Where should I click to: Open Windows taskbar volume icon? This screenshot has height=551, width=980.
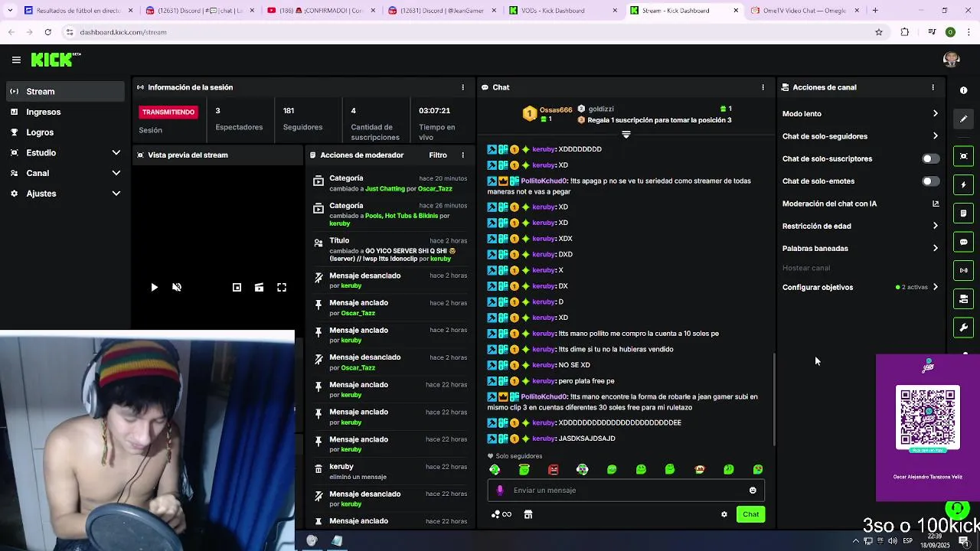pyautogui.click(x=892, y=541)
